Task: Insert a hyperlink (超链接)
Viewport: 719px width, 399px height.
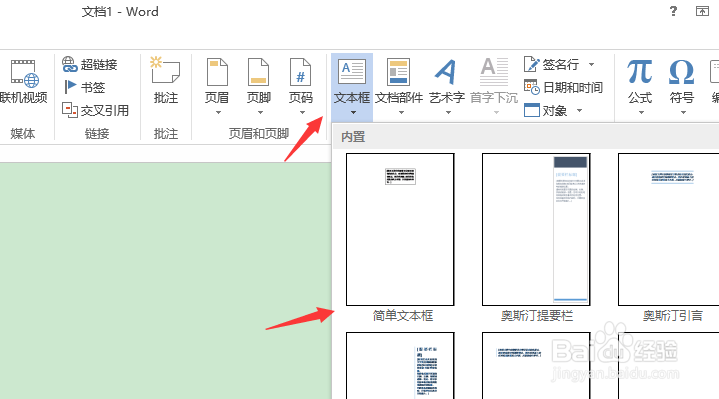Action: coord(90,64)
